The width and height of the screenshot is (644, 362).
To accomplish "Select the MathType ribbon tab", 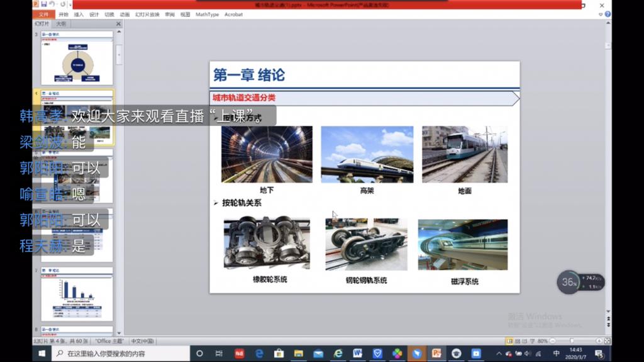I will (207, 14).
